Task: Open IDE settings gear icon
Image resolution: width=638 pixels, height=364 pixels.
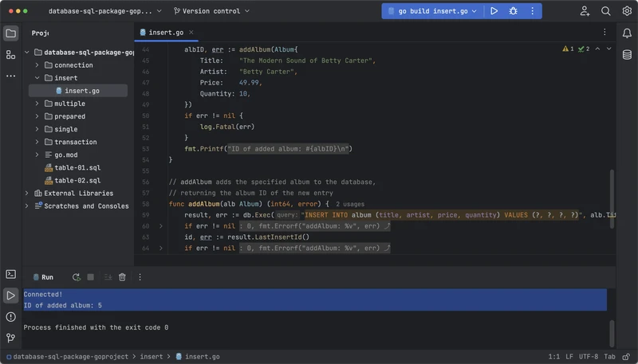Action: click(626, 11)
